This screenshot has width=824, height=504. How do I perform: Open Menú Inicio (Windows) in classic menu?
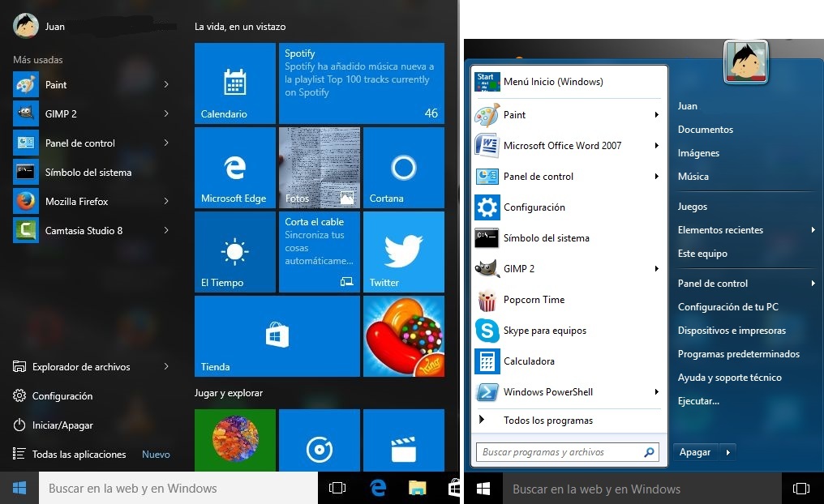tap(568, 82)
